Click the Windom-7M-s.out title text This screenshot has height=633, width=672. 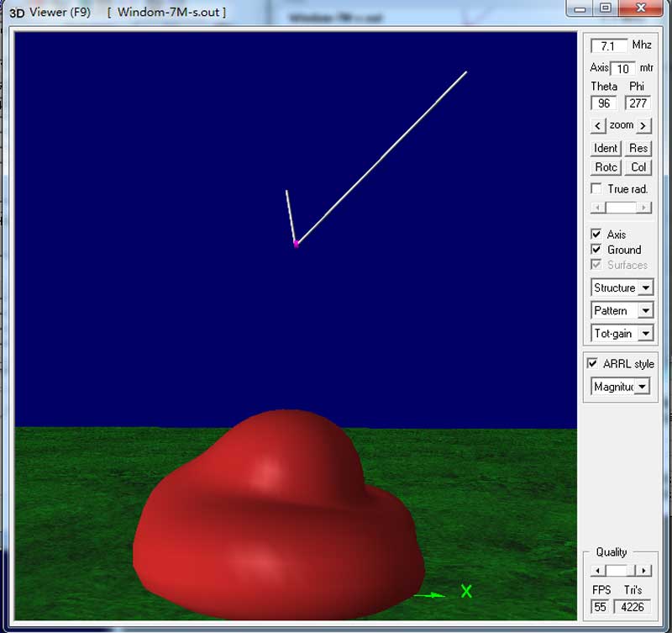169,12
